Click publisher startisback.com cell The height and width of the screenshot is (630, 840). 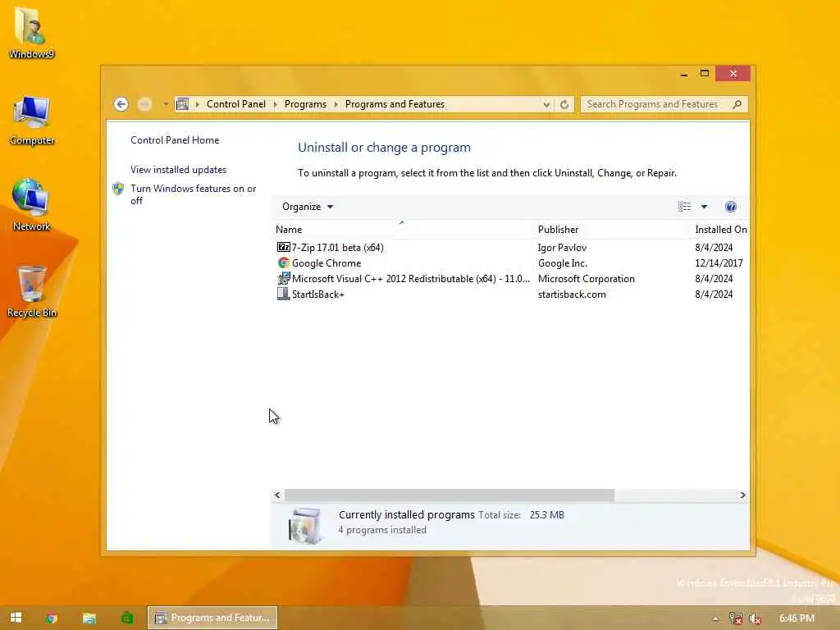(x=572, y=294)
